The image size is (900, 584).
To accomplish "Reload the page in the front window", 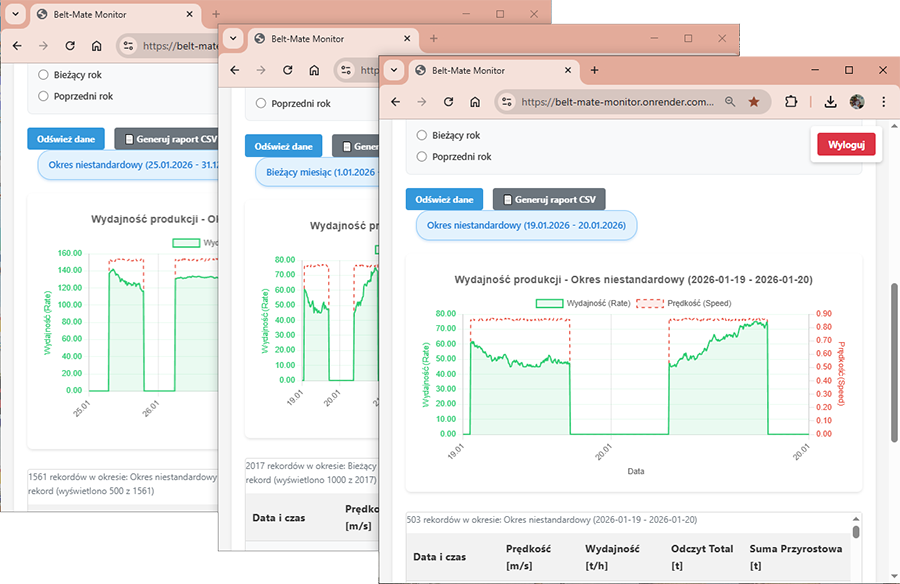I will click(x=449, y=102).
